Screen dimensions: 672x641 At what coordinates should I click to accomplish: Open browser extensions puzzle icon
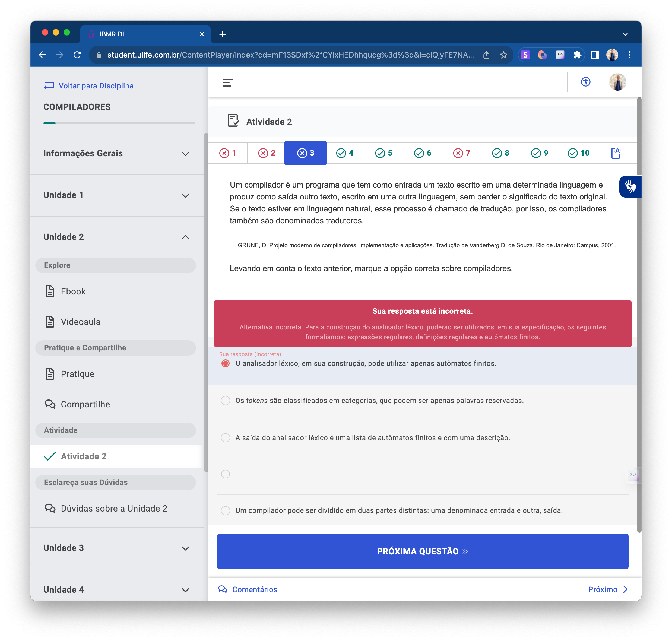pyautogui.click(x=577, y=55)
